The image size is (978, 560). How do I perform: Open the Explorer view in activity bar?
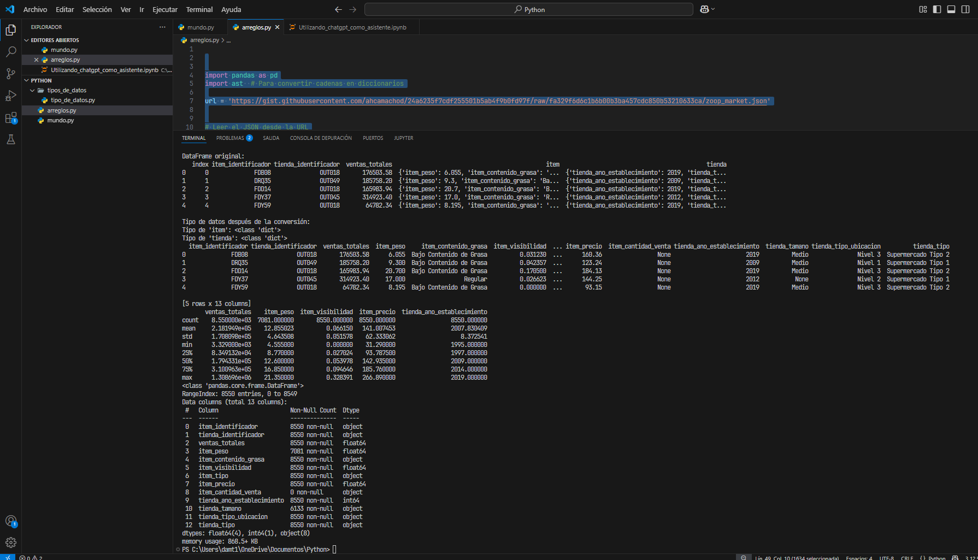coord(10,30)
